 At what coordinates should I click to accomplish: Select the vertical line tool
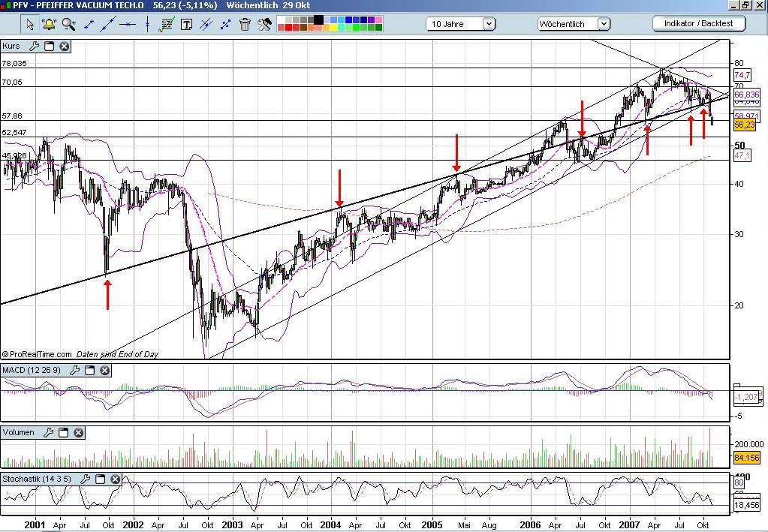point(147,24)
